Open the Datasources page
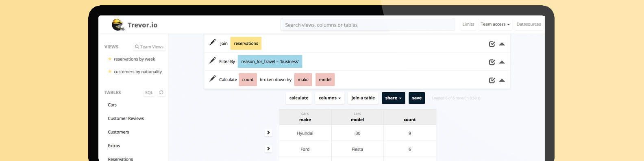 [529, 24]
